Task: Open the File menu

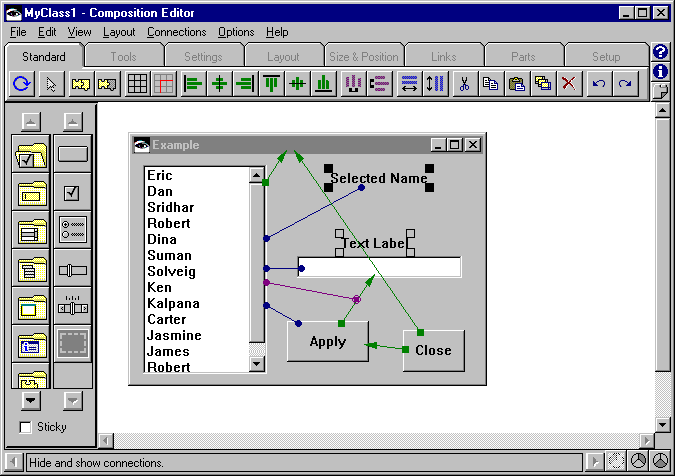Action: (x=18, y=32)
